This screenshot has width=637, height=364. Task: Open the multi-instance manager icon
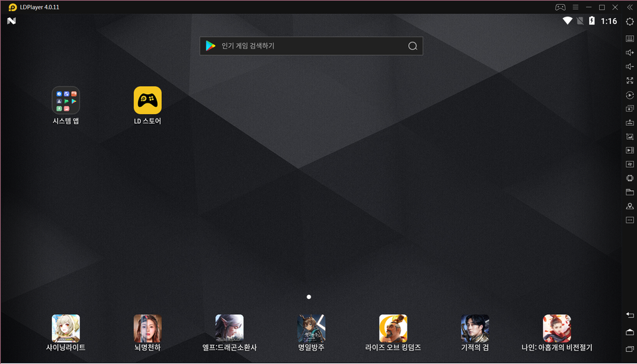coord(630,109)
